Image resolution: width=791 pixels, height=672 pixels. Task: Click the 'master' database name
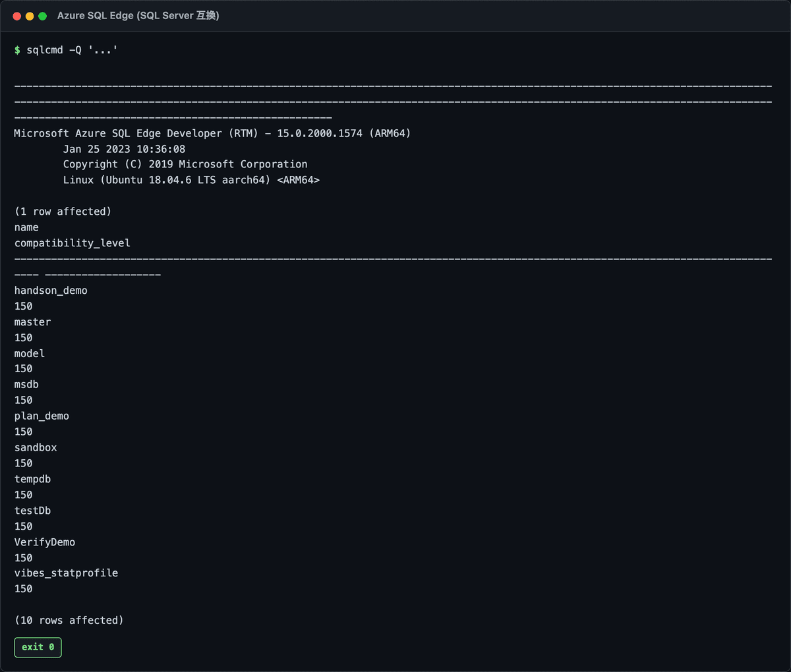click(x=32, y=322)
